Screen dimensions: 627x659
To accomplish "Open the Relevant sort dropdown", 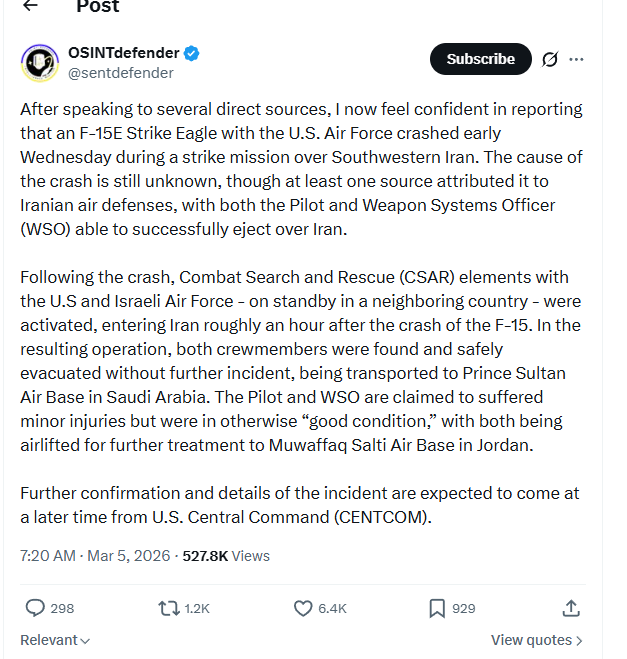I will tap(55, 640).
